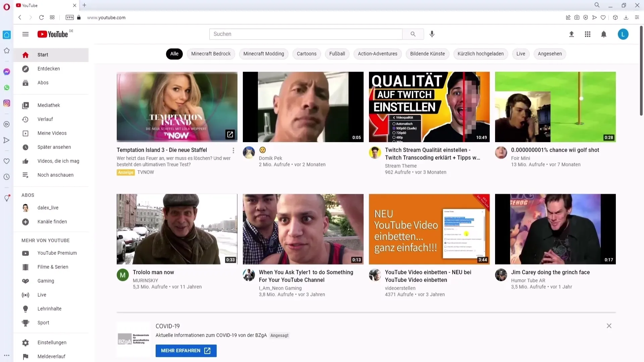644x362 pixels.
Task: Open 'Entdecken' in the sidebar
Action: [x=51, y=69]
